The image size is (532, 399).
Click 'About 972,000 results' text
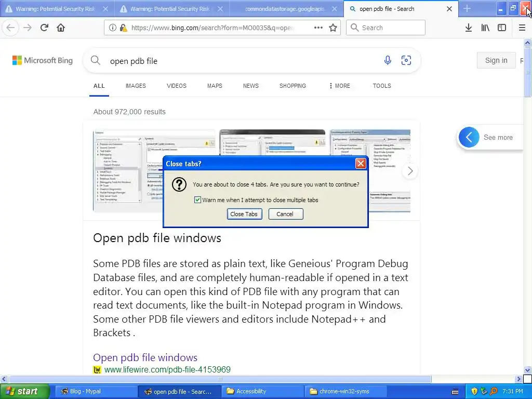click(129, 112)
